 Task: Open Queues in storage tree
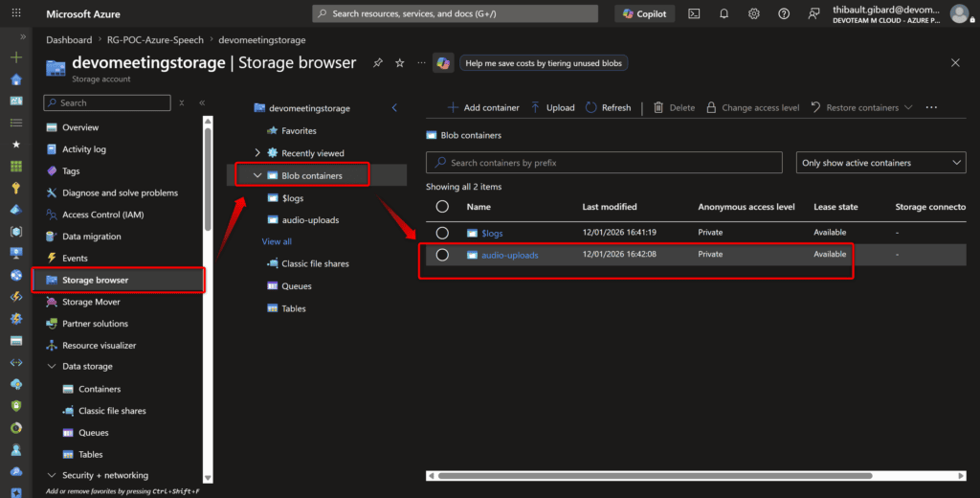[x=297, y=286]
